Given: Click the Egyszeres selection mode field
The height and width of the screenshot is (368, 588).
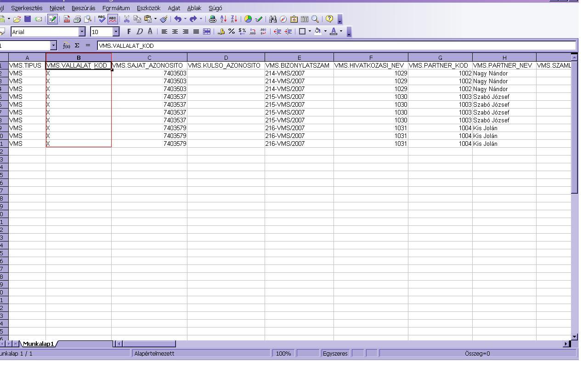Looking at the screenshot, I should pos(335,353).
